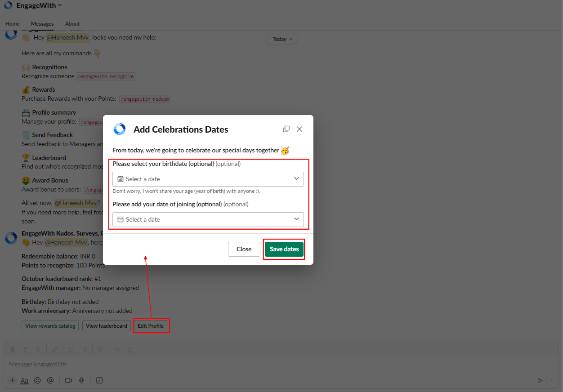The image size is (563, 392).
Task: Click the "Profile summary" heading
Action: tap(54, 112)
